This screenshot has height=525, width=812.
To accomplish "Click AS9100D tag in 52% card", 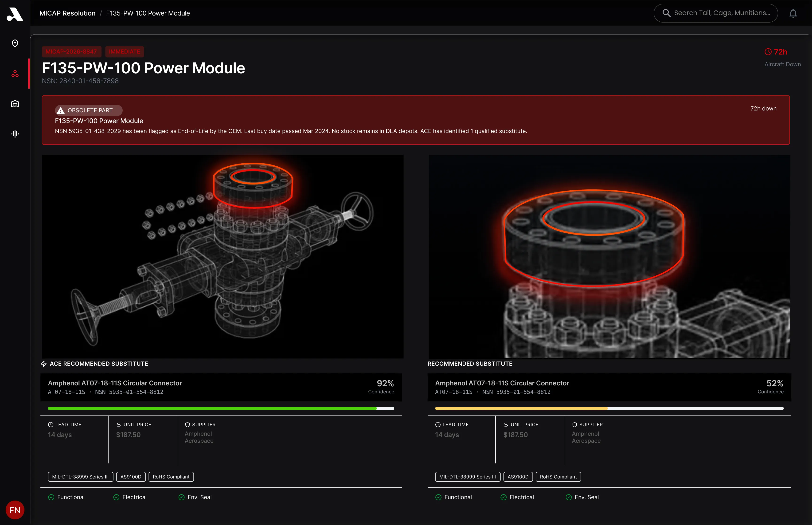I will (518, 477).
